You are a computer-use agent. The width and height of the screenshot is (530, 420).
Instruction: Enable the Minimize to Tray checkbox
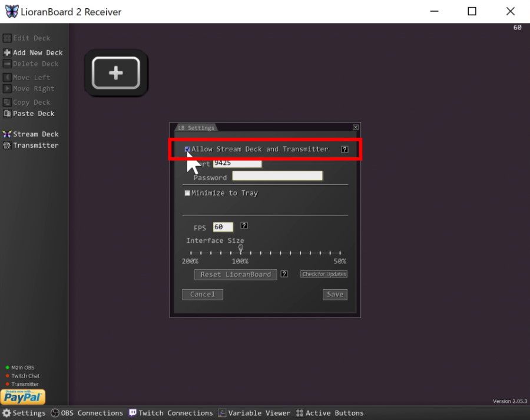[187, 193]
